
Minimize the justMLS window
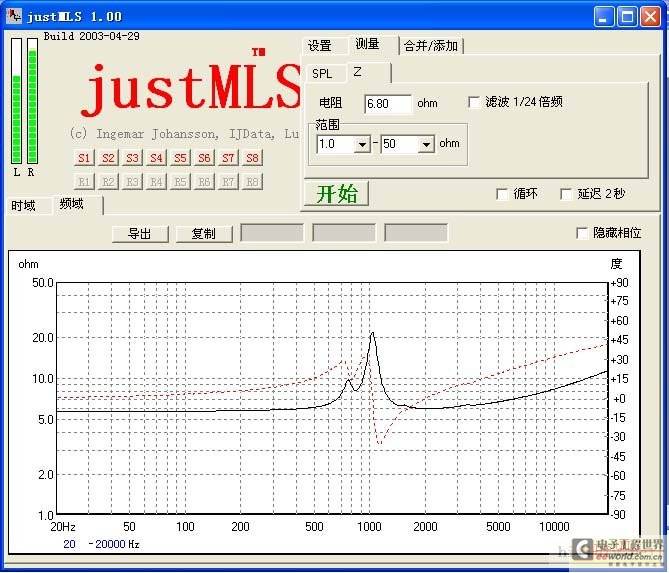[603, 17]
